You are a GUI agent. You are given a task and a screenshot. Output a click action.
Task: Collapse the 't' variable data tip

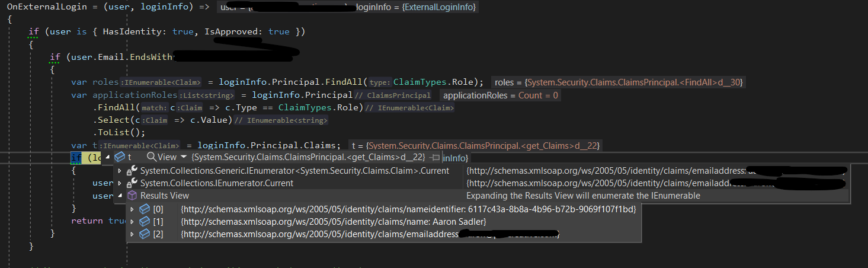[x=108, y=157]
